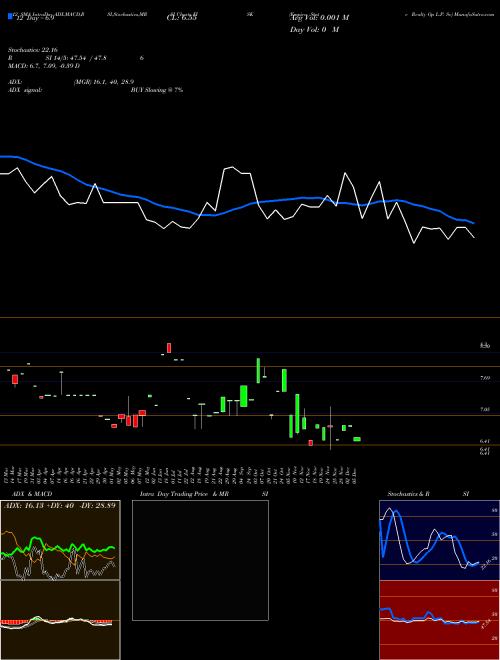Click the ADX (MGR) 16.1, 40, 28.9 line
Image resolution: width=500 pixels, height=660 pixels.
[71, 82]
